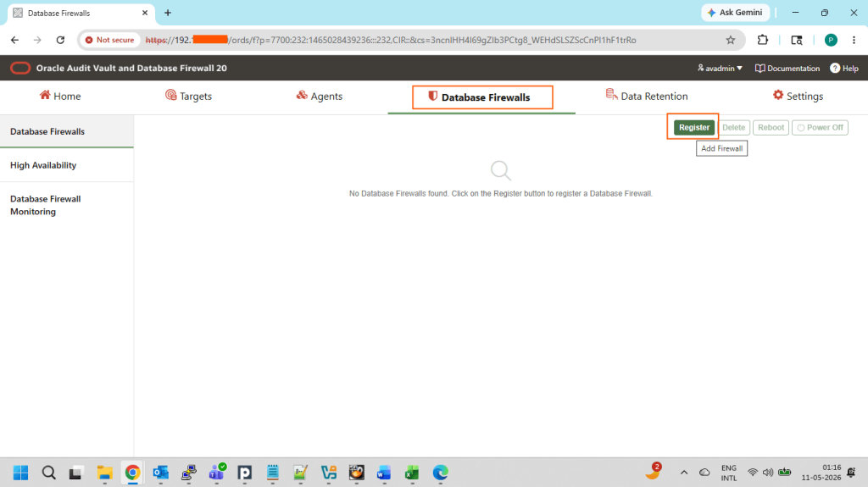
Task: Open Task View on the taskbar
Action: click(x=75, y=473)
